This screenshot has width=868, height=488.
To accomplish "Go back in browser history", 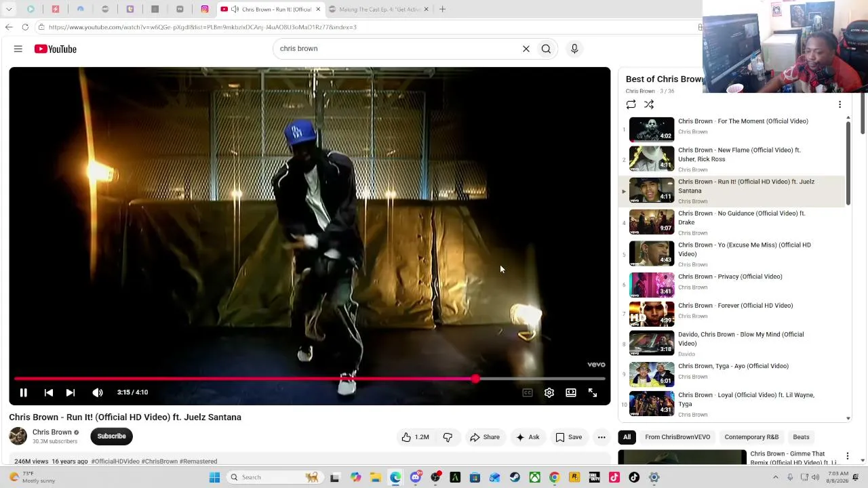I will pyautogui.click(x=9, y=27).
